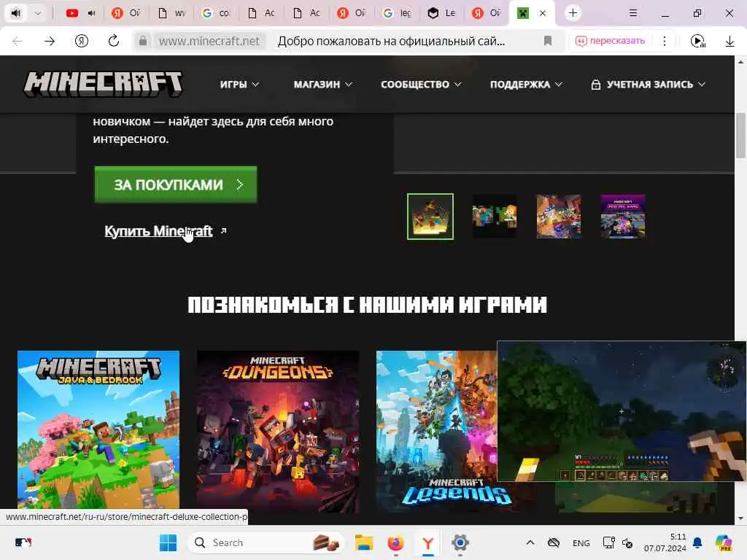The width and height of the screenshot is (747, 560).
Task: Click the www.minecraft.net address field
Action: pos(209,42)
